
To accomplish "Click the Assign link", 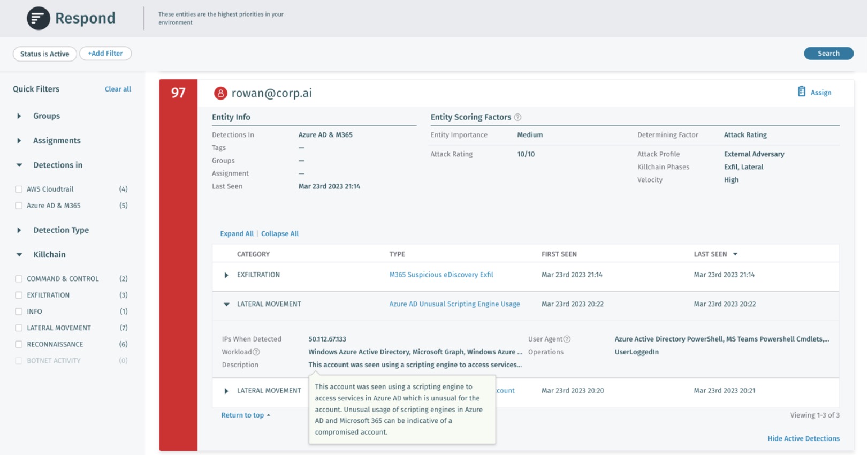I will coord(821,93).
